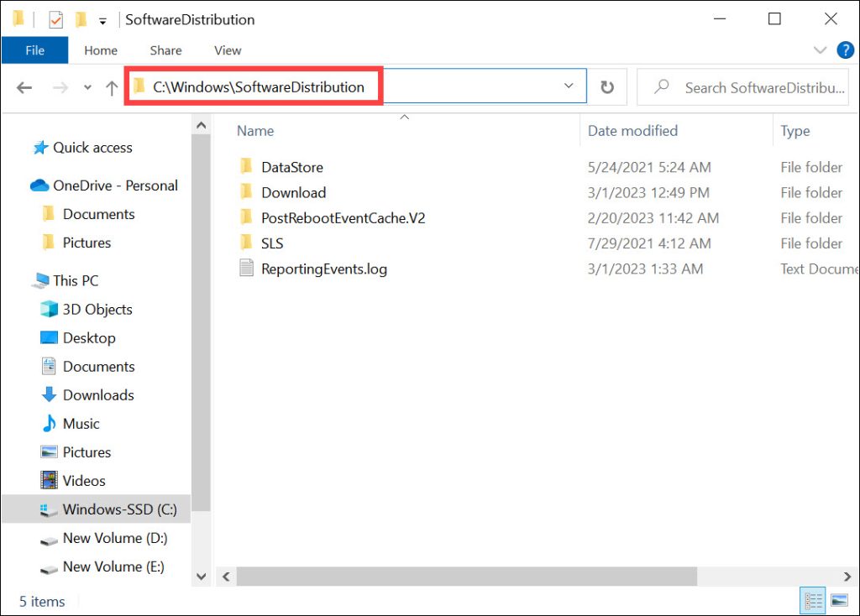The height and width of the screenshot is (616, 860).
Task: Select the Download folder icon
Action: [x=246, y=192]
